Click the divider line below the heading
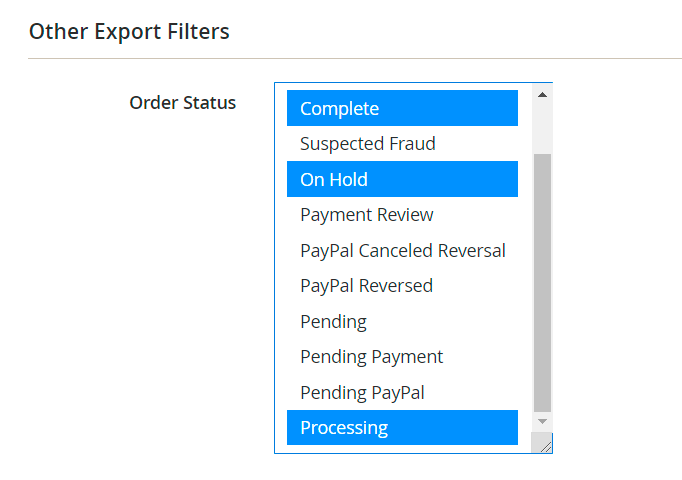 pyautogui.click(x=354, y=58)
